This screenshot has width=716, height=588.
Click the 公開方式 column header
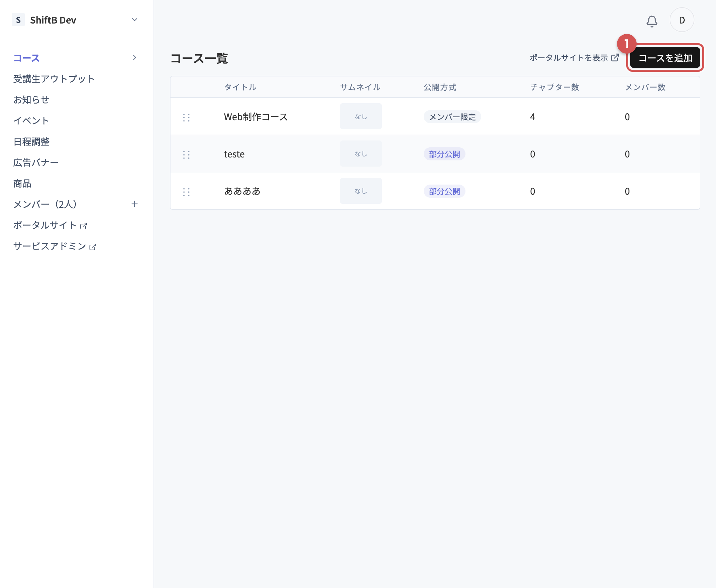440,87
